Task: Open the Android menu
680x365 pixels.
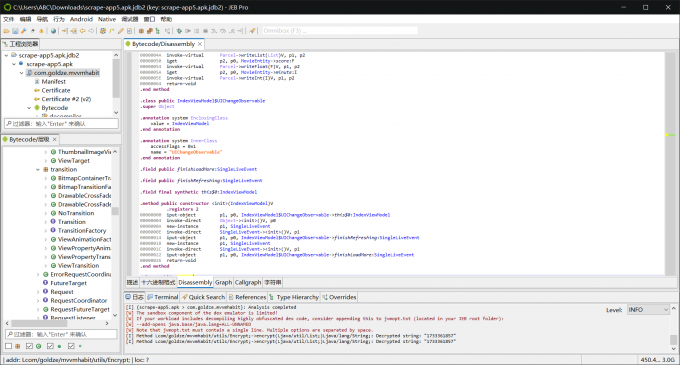Action: [81, 19]
